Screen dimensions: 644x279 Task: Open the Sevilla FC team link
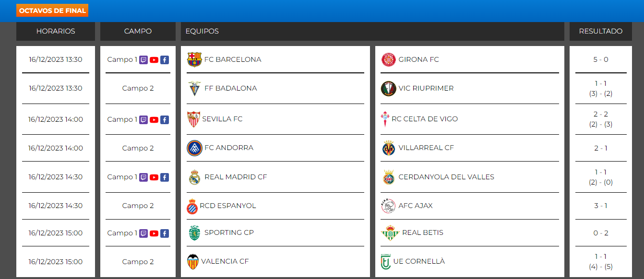222,119
